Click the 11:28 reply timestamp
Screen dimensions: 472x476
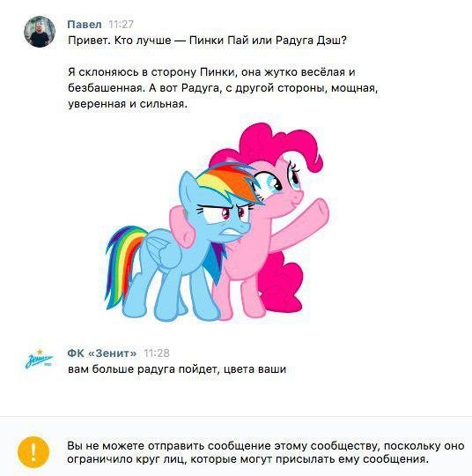(157, 353)
